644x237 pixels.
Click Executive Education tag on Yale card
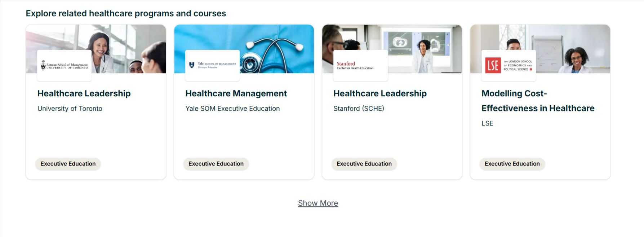216,164
